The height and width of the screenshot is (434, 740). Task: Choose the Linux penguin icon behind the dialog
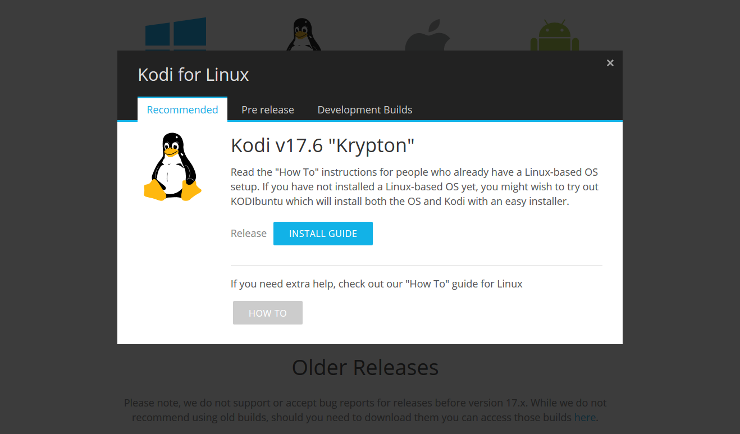tap(303, 34)
